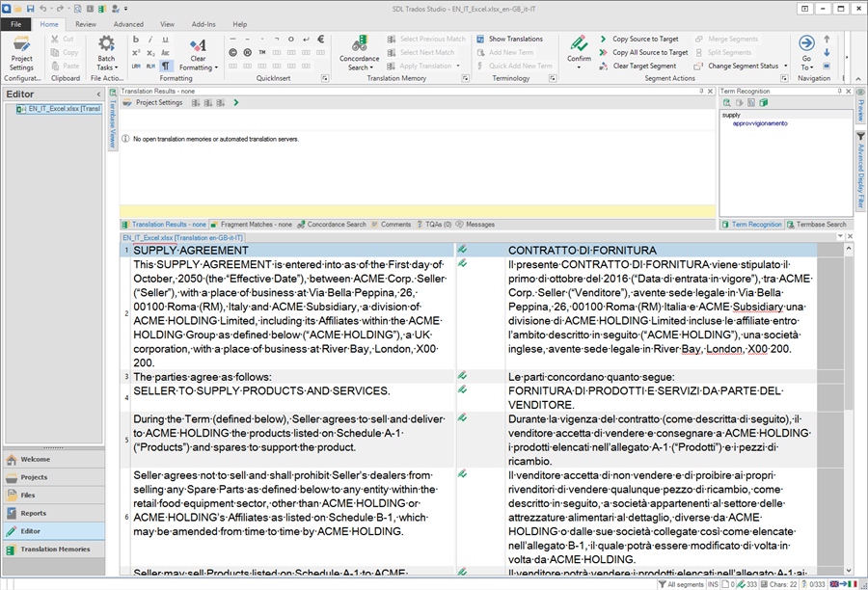
Task: Apply italic formatting
Action: [x=150, y=40]
